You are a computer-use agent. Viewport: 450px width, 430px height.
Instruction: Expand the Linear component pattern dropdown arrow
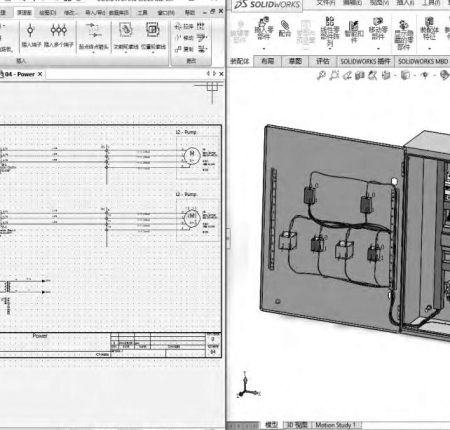point(330,49)
